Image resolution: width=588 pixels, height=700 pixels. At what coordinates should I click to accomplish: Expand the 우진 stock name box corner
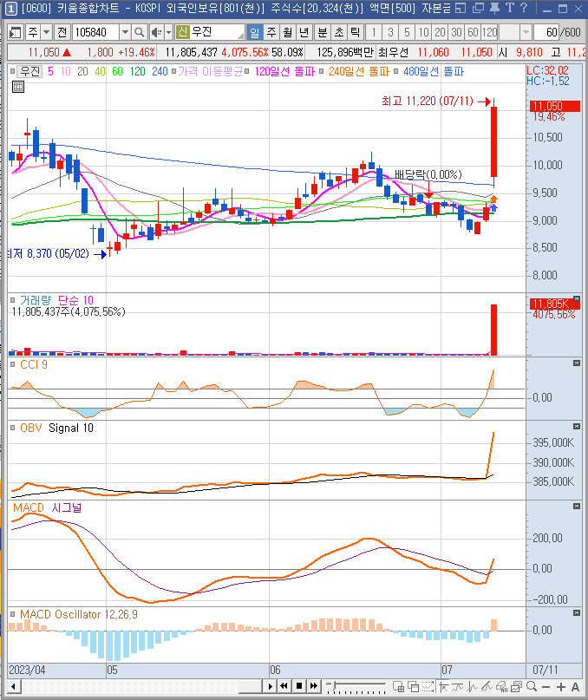[x=241, y=36]
